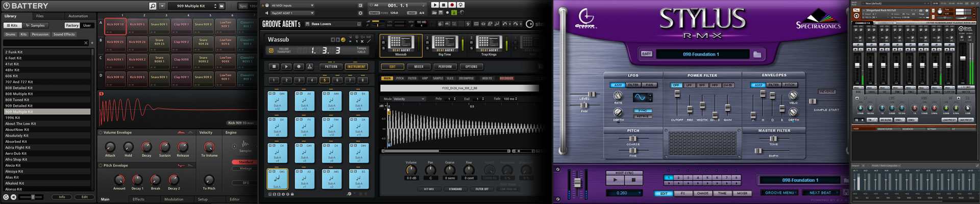Screen dimensions: 980x204
Task: Click the Groove Agent transport play icon at top
Action: (x=435, y=5)
